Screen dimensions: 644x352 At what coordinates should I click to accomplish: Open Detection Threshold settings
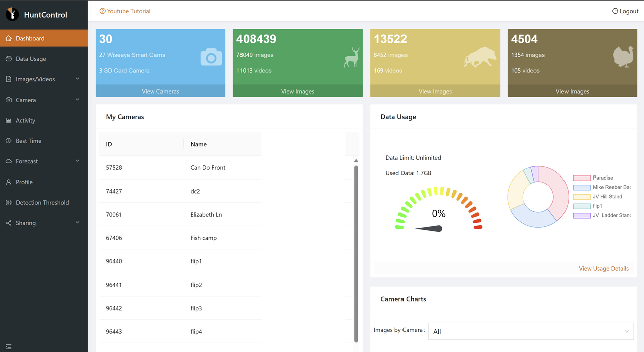point(44,203)
